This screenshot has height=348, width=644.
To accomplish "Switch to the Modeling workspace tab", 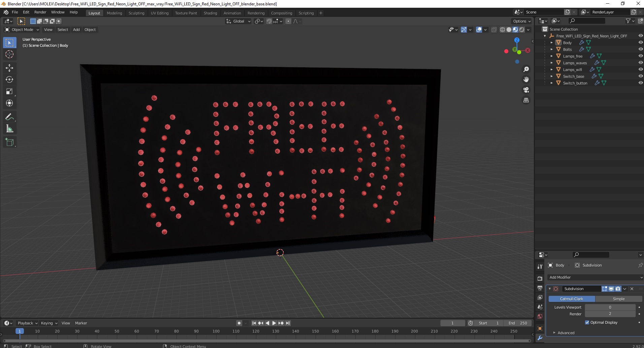I will 114,13.
